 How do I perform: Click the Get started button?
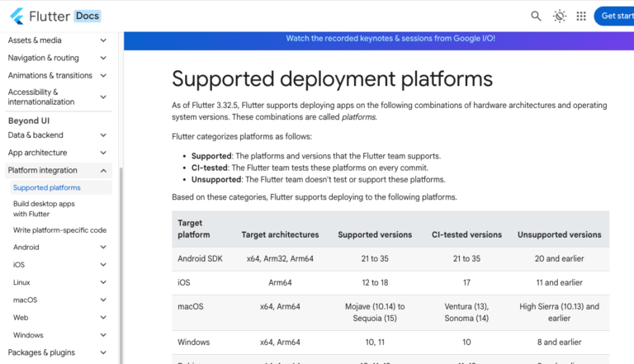(x=616, y=16)
